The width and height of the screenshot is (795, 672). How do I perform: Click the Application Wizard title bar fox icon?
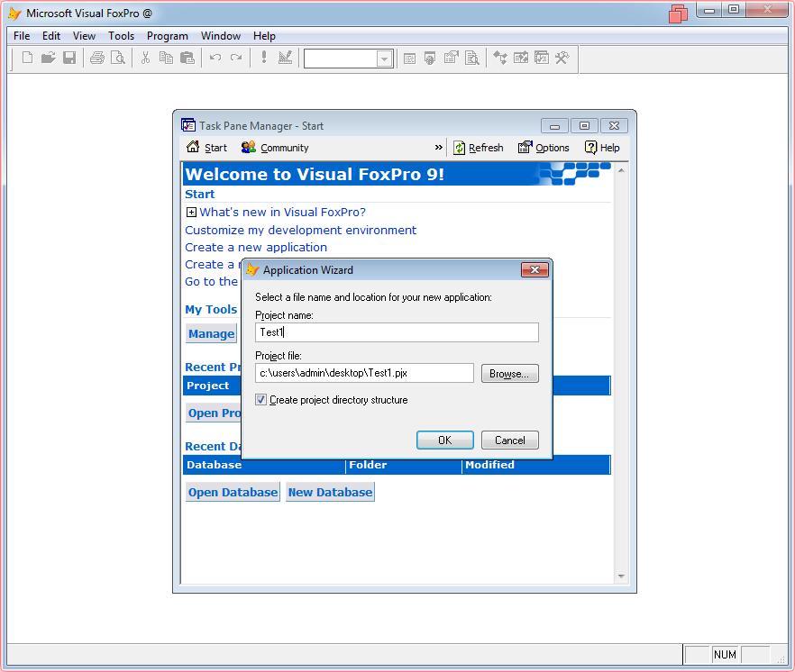pyautogui.click(x=252, y=269)
